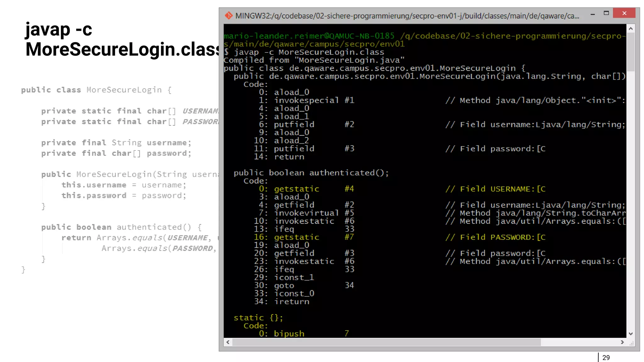This screenshot has height=362, width=644.
Task: Click the comment '// Field PASSWORD:[C'
Action: [496, 237]
